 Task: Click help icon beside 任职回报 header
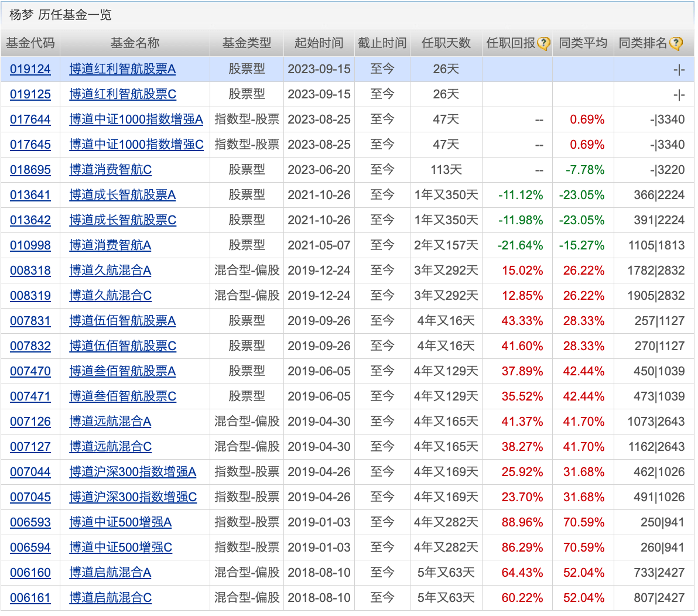[x=544, y=43]
